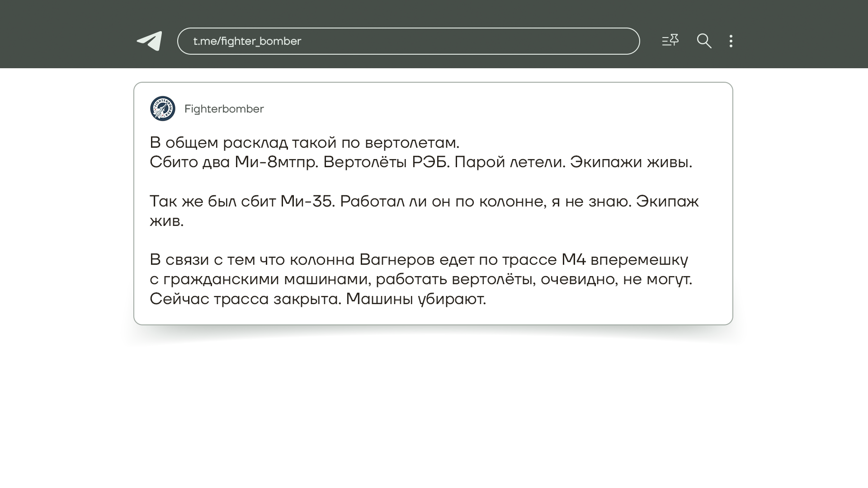Click the Fighterbomber channel avatar
The height and width of the screenshot is (488, 868).
point(163,108)
